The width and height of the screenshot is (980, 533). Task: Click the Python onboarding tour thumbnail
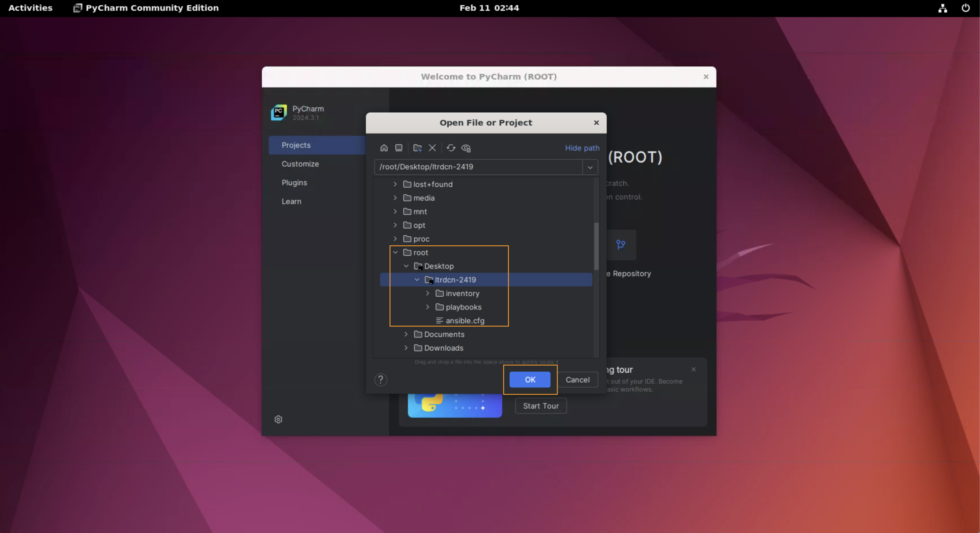pos(454,405)
